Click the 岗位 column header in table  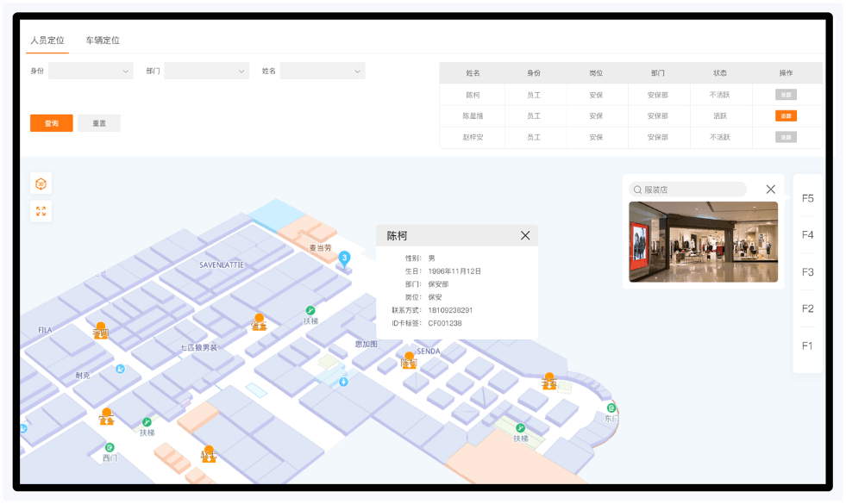[x=596, y=73]
